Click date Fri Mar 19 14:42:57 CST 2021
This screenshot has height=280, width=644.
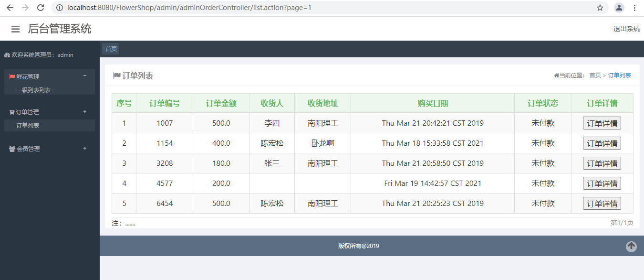[433, 183]
